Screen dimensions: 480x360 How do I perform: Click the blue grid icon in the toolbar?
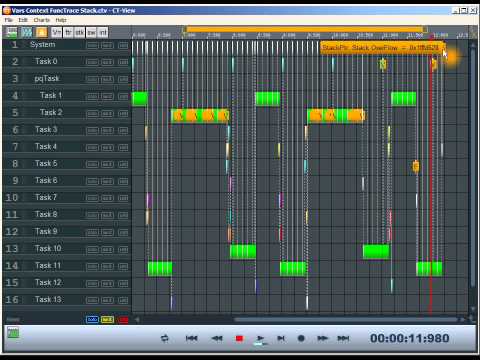pyautogui.click(x=27, y=32)
